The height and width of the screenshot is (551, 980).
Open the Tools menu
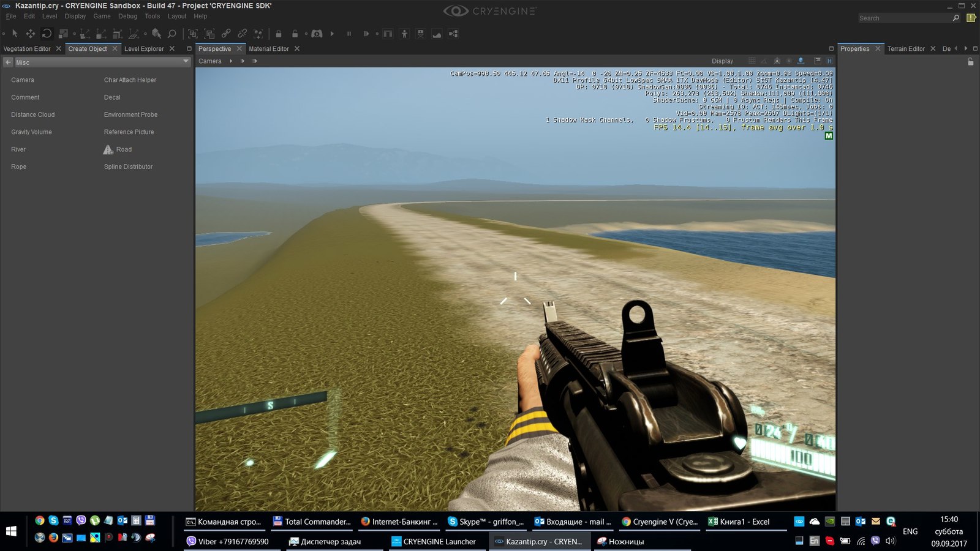[x=153, y=17]
